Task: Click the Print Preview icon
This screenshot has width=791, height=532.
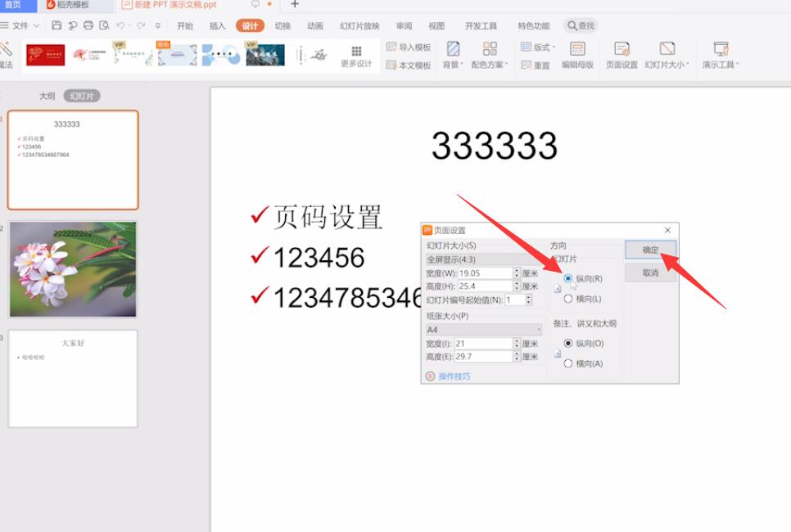Action: point(105,25)
